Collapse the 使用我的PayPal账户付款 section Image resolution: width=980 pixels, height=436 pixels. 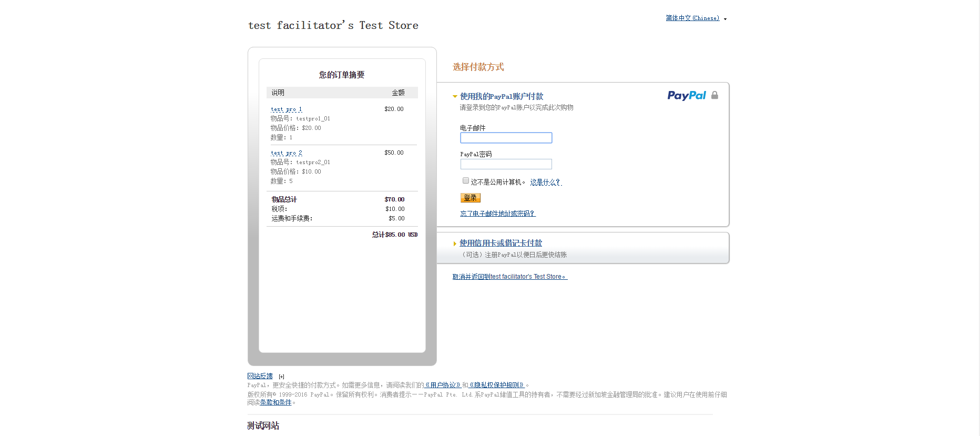(501, 96)
